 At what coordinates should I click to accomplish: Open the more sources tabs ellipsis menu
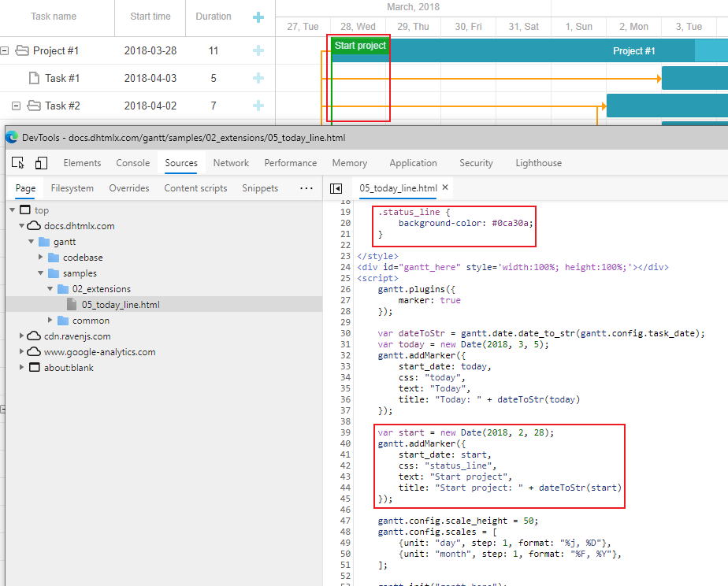coord(306,188)
